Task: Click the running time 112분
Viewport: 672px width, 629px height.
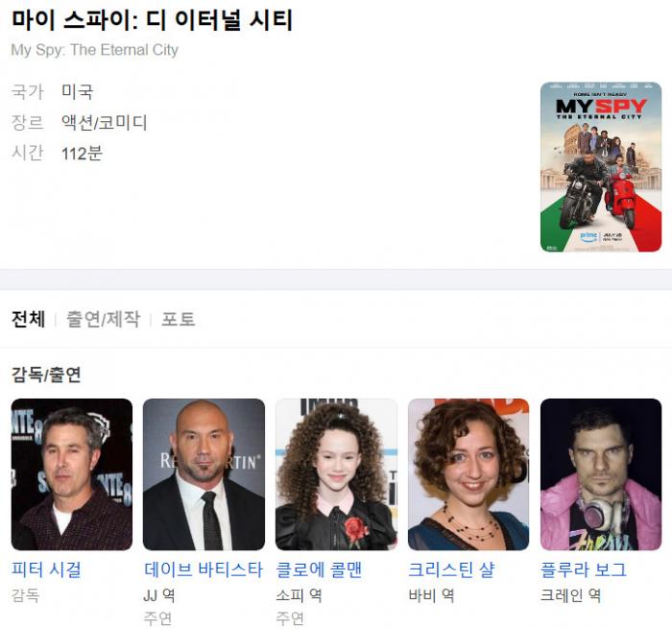Action: tap(82, 154)
